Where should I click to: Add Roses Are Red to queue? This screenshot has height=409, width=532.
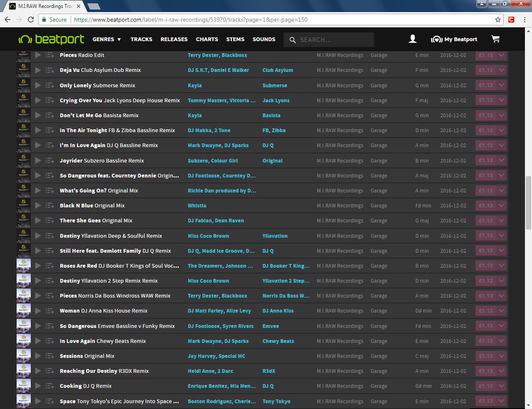[x=49, y=266]
